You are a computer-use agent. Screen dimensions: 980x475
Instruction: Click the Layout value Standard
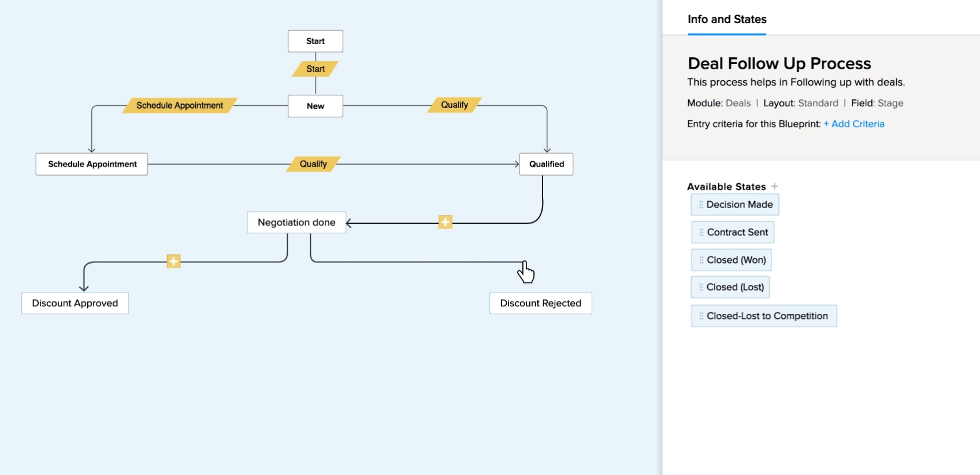click(818, 103)
